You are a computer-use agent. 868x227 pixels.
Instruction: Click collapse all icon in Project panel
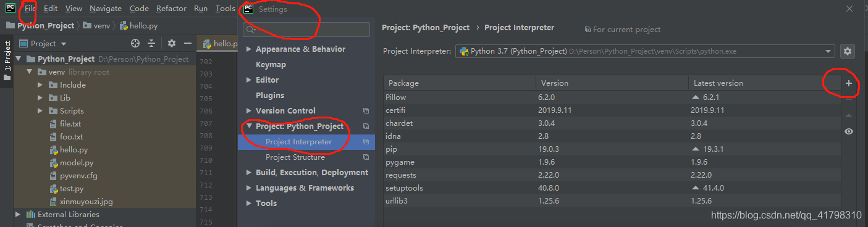coord(151,43)
